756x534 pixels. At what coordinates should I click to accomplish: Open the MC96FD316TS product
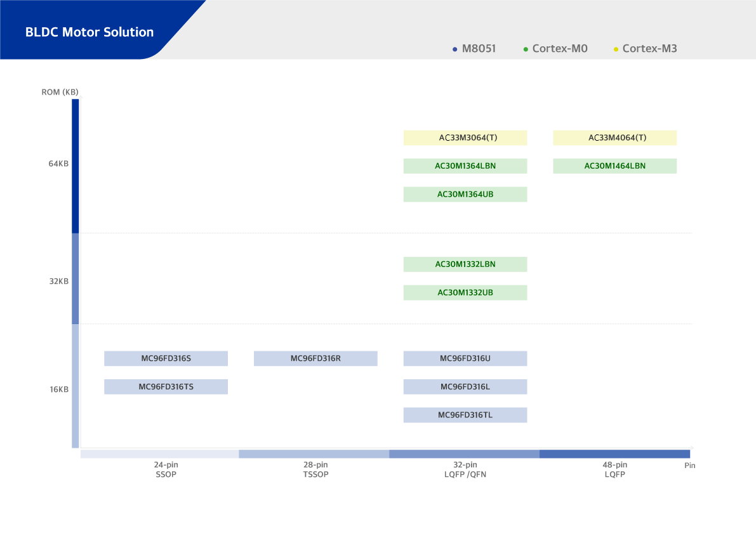[166, 387]
